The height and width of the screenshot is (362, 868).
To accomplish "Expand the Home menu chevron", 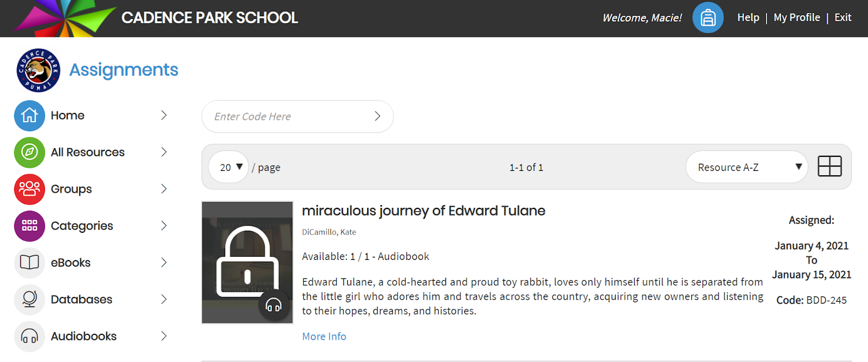I will 164,116.
